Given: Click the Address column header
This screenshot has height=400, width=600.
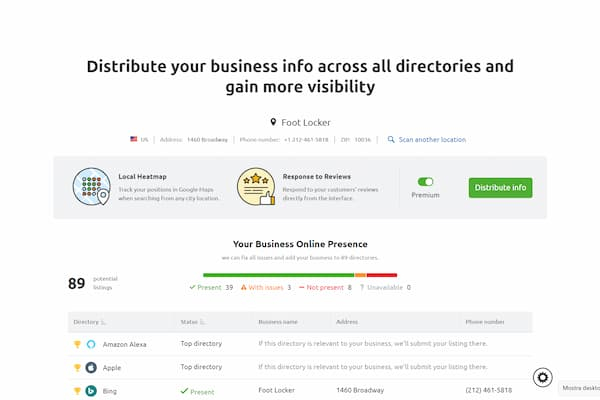Looking at the screenshot, I should click(x=347, y=322).
